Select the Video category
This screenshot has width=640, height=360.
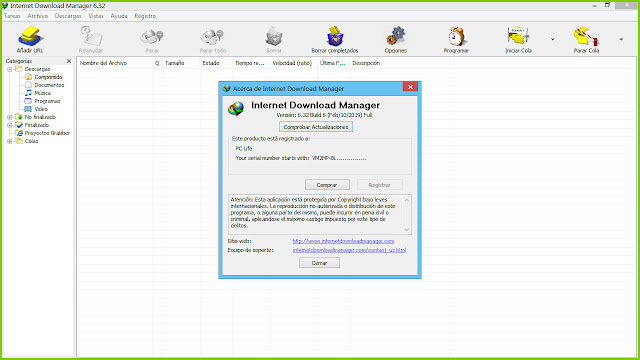[x=41, y=109]
